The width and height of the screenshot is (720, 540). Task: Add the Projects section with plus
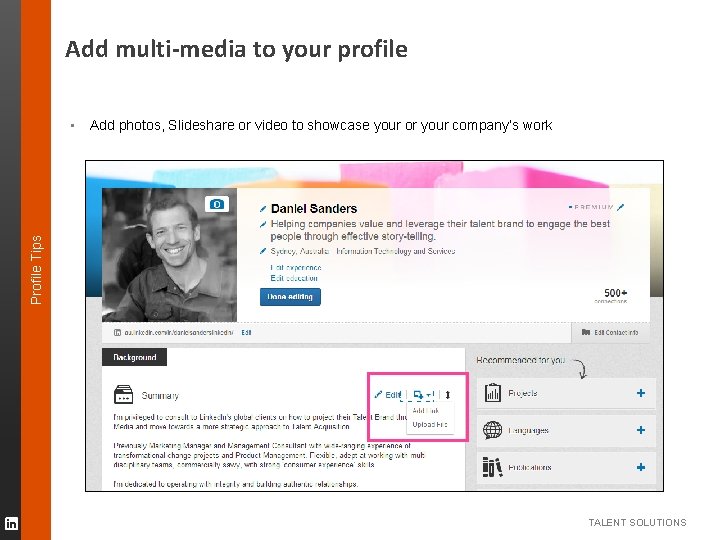tap(641, 393)
